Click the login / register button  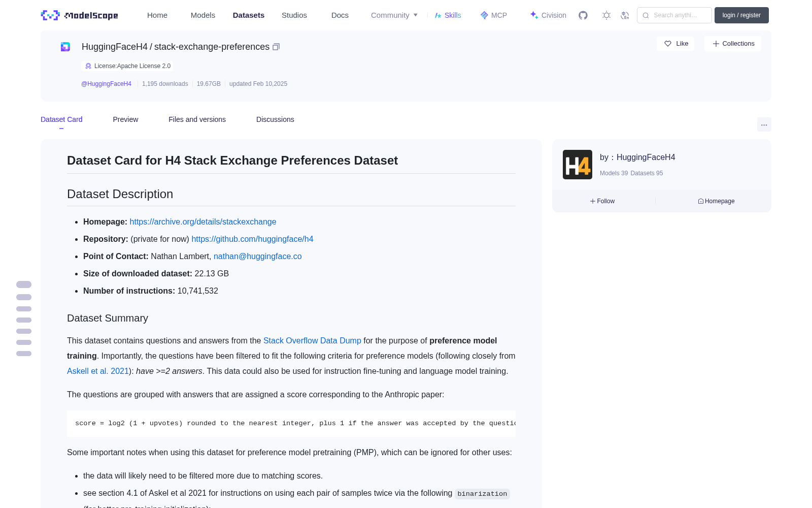741,15
